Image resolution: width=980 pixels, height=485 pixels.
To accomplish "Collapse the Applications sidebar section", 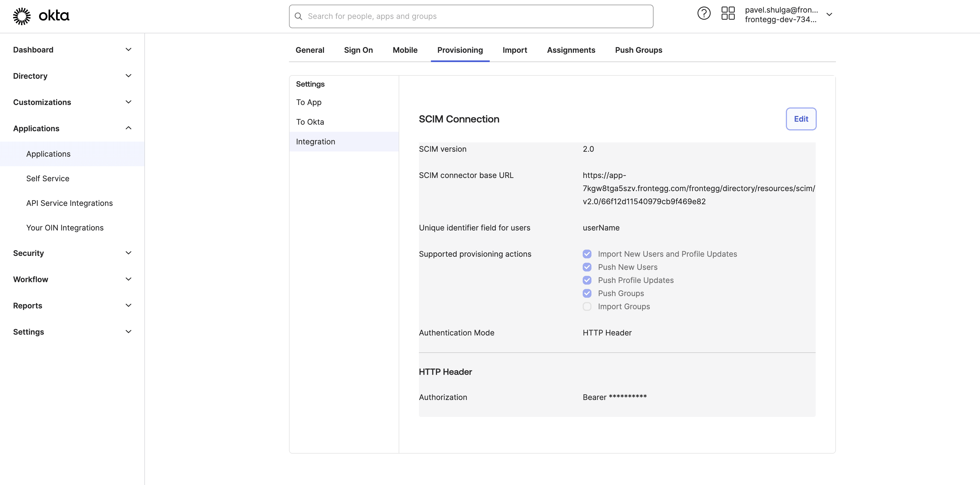I will coord(72,128).
